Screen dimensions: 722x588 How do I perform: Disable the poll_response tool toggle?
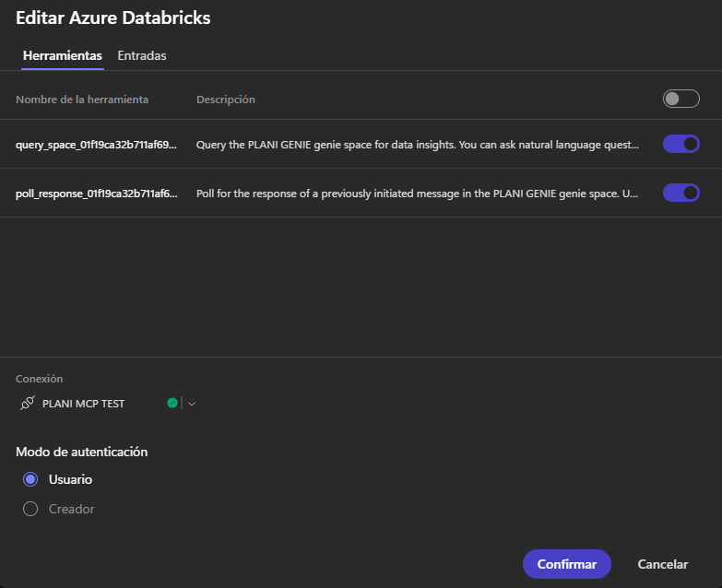[681, 193]
